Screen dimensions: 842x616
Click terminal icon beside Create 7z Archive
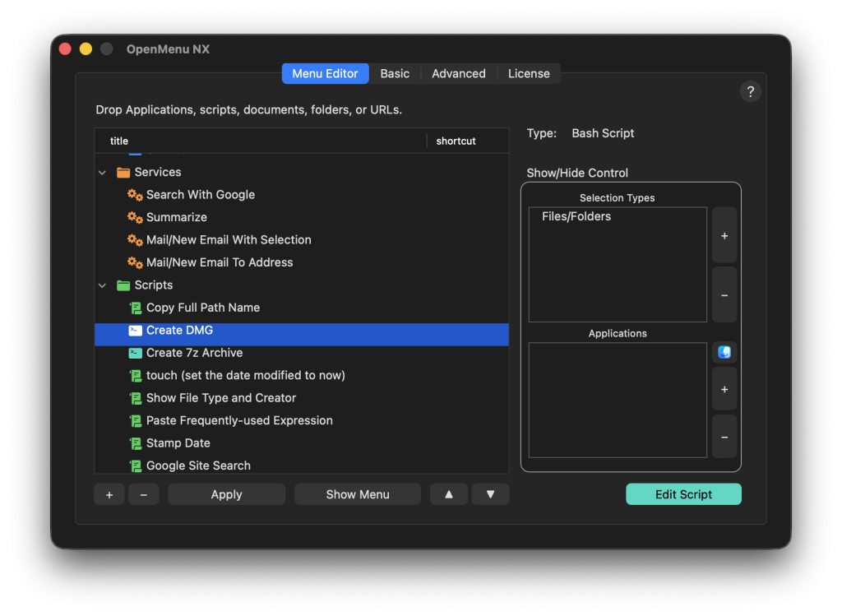coord(136,353)
